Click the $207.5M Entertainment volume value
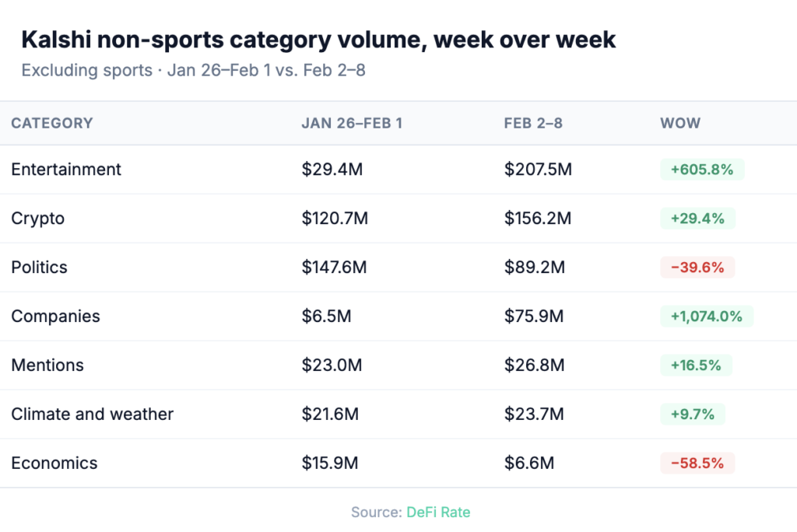Screen dimensions: 797x532 click(x=538, y=170)
